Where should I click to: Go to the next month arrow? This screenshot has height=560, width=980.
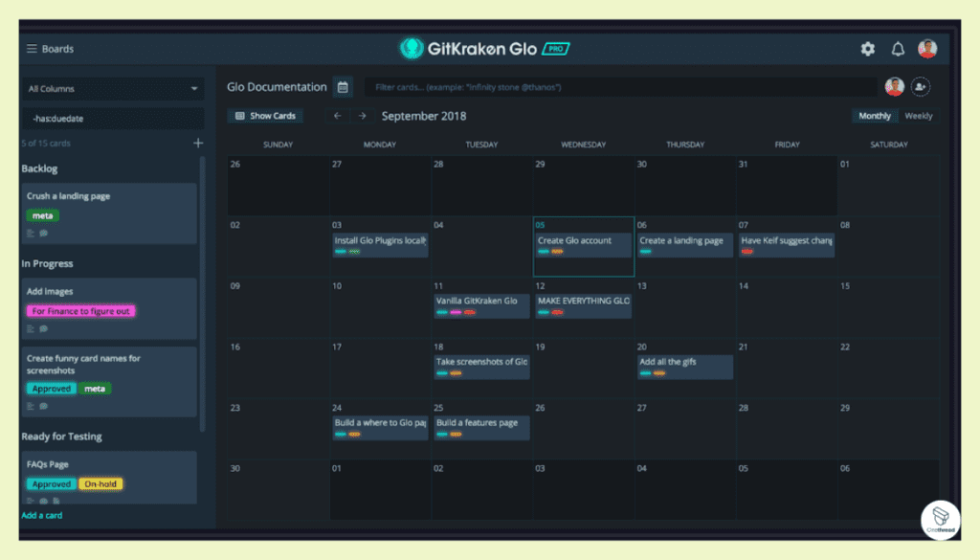(362, 116)
